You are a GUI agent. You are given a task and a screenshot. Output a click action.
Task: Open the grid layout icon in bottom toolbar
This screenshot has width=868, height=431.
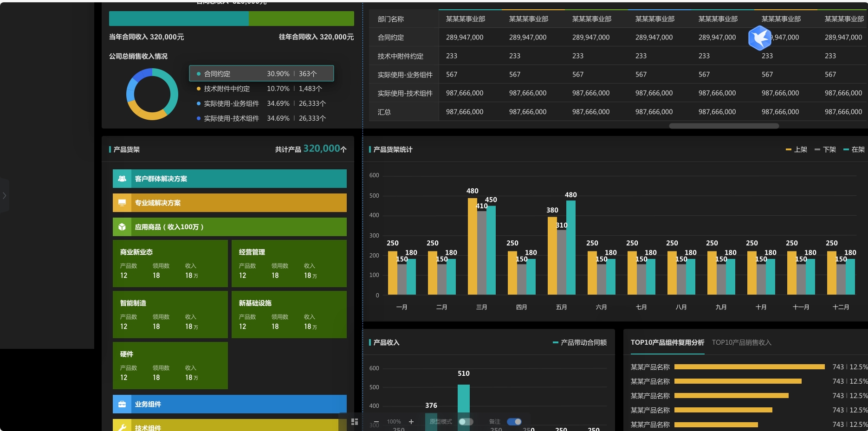point(355,422)
